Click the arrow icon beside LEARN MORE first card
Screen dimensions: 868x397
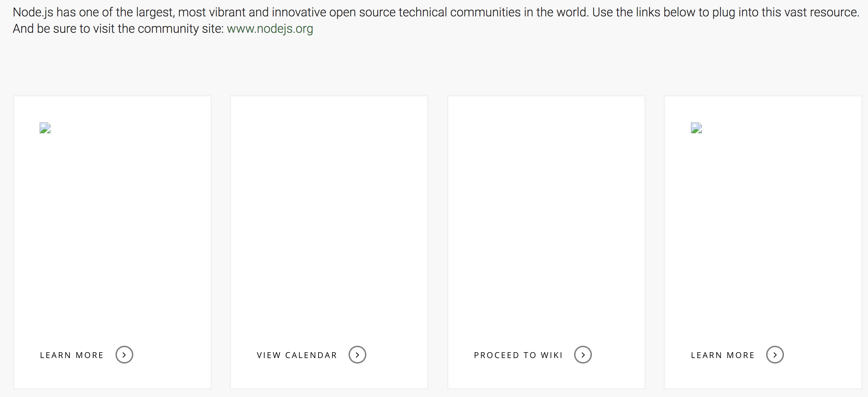(x=124, y=355)
